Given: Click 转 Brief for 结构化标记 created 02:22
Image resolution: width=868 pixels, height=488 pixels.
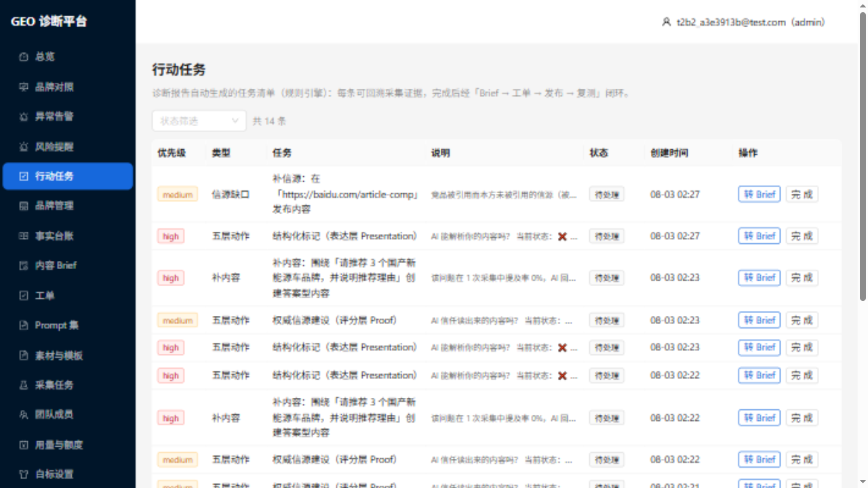Looking at the screenshot, I should click(759, 375).
